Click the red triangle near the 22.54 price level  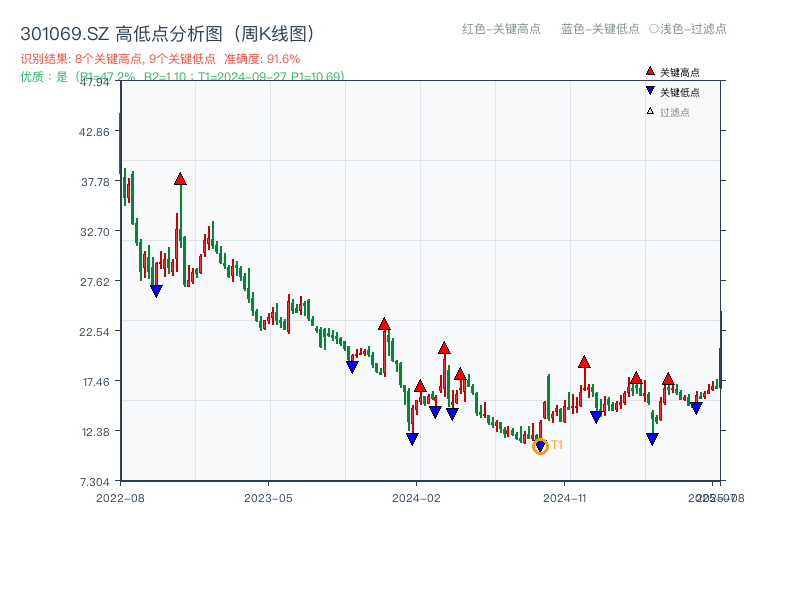[384, 324]
